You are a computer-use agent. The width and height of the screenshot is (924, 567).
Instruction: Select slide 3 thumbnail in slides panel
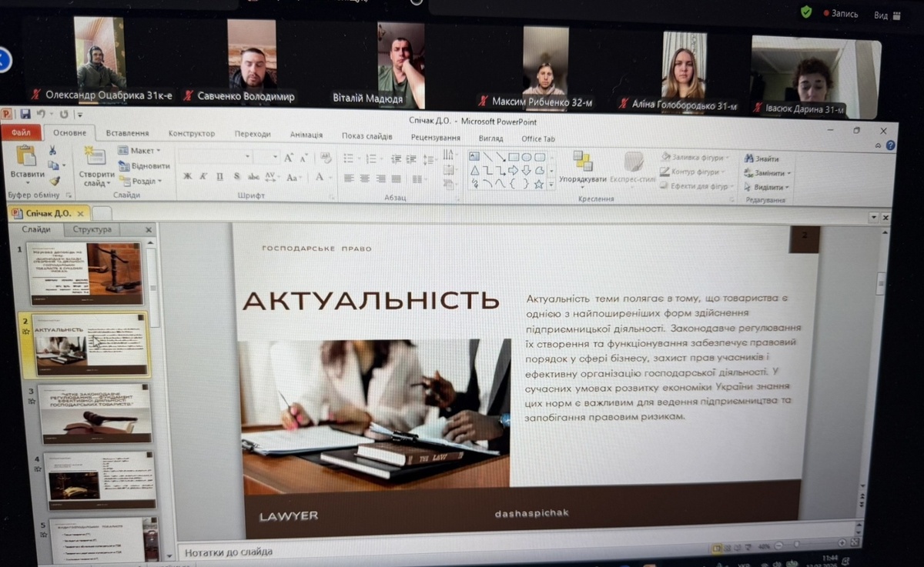click(x=95, y=413)
